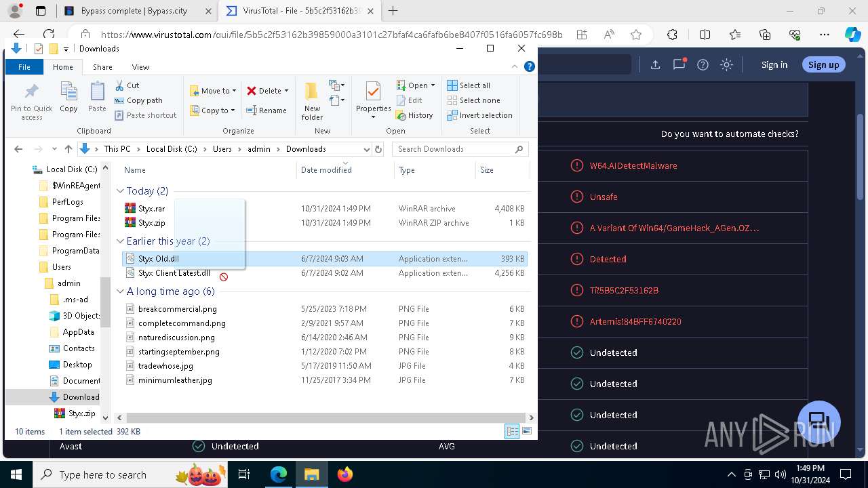This screenshot has width=868, height=488.
Task: Open the Copy to dropdown
Action: (212, 110)
